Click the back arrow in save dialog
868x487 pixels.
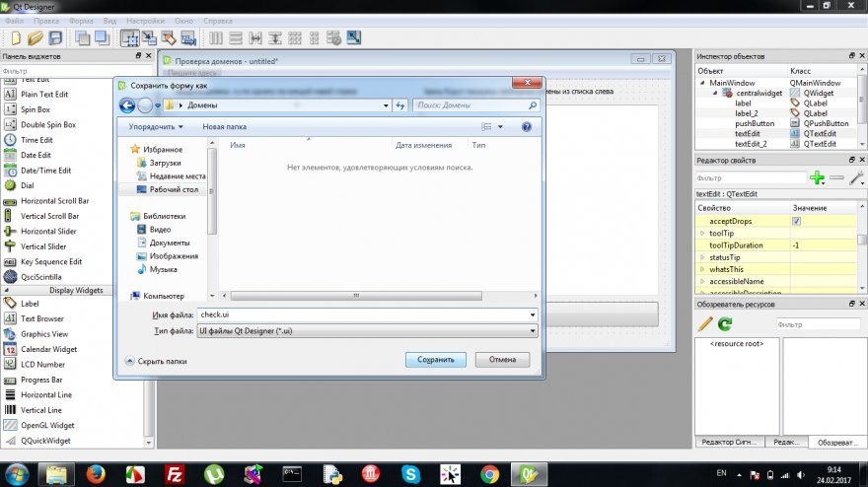[127, 105]
